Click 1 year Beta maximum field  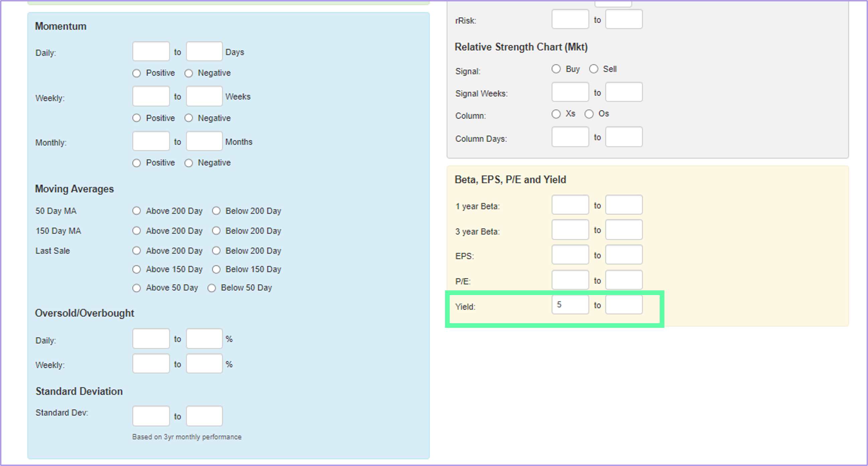tap(624, 205)
